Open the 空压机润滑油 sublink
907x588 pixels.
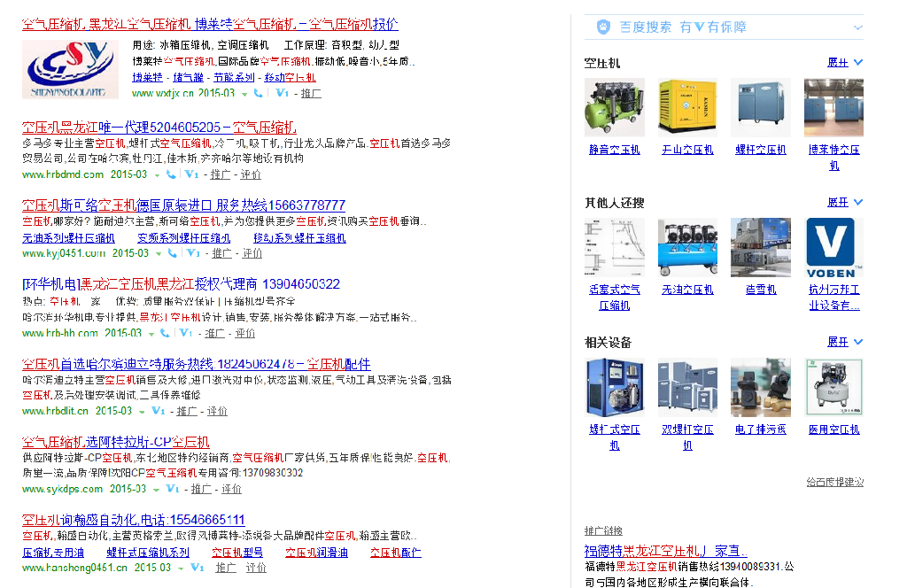pos(316,553)
